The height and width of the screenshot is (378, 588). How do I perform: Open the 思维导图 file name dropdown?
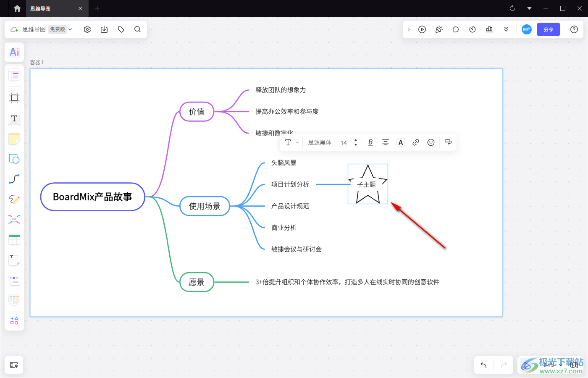(70, 29)
